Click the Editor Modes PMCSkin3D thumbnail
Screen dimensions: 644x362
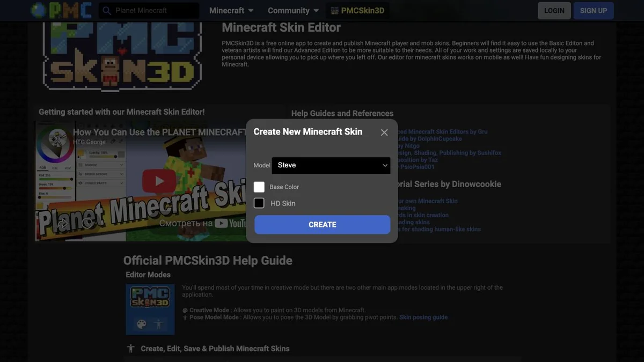[x=150, y=309]
